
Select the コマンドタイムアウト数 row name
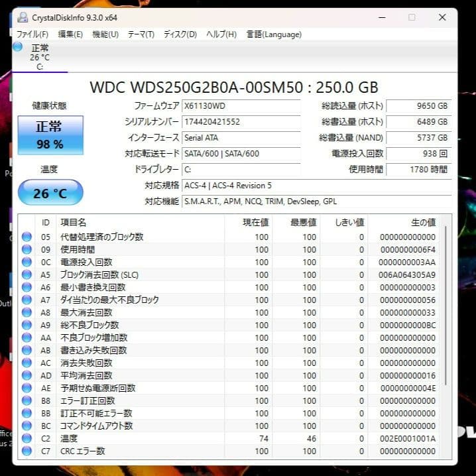[x=97, y=426]
